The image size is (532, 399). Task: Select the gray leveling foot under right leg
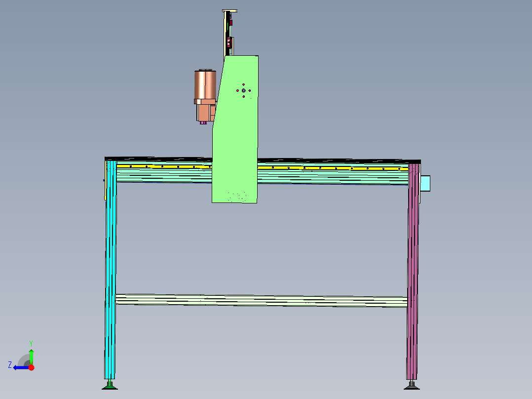pos(412,386)
